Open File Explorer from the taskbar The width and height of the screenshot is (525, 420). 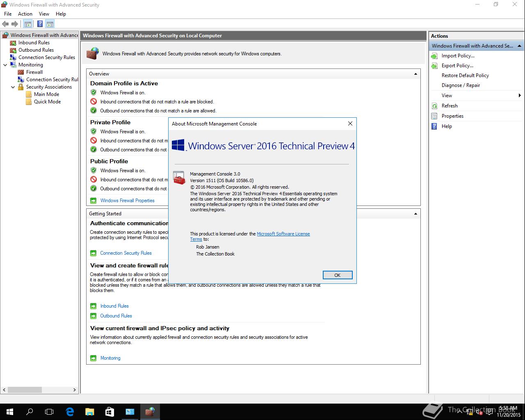[89, 412]
